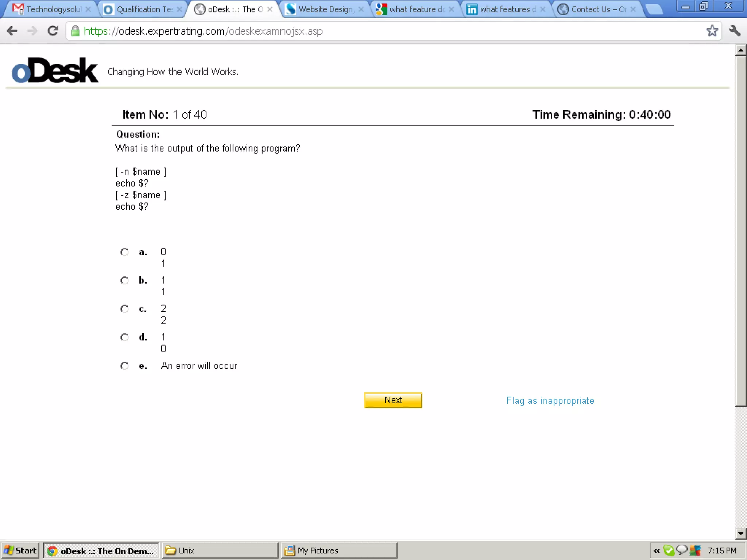The height and width of the screenshot is (560, 747).
Task: Select option e An error will occur
Action: click(124, 366)
